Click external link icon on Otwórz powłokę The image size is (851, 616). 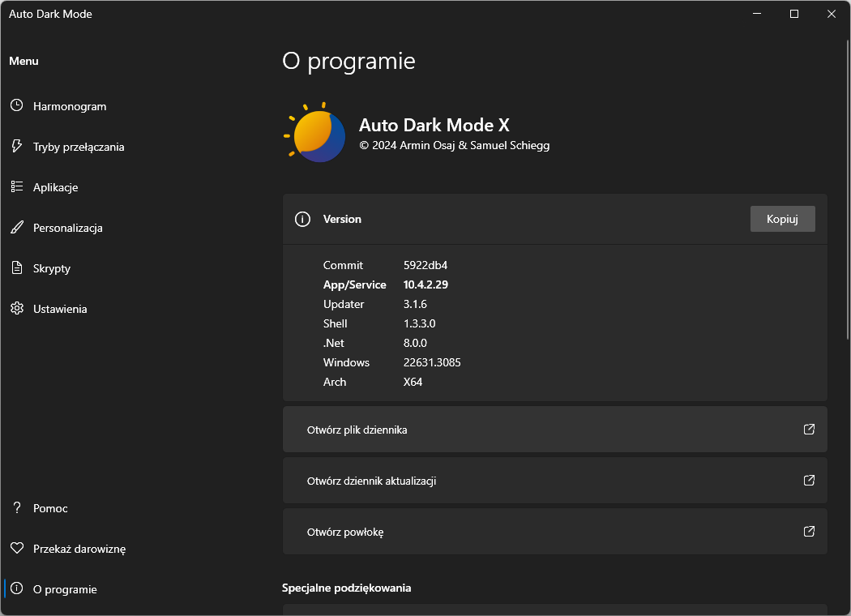coord(809,532)
